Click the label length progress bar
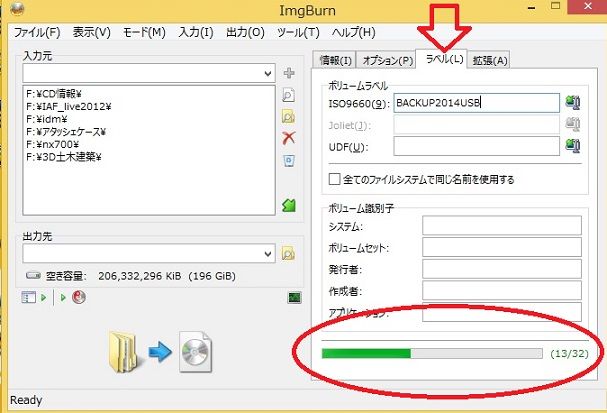This screenshot has width=607, height=413. pos(432,353)
